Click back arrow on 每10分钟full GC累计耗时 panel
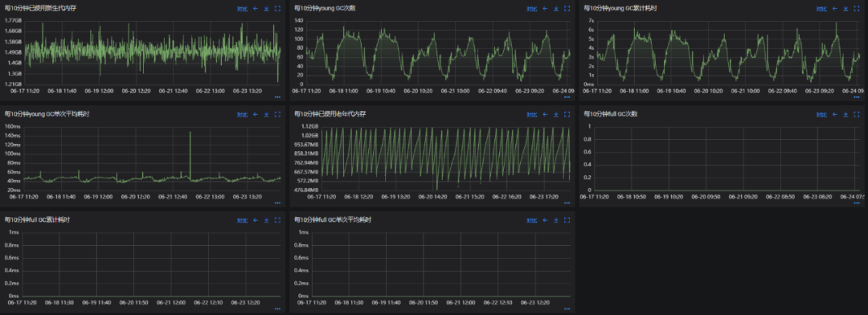 click(x=256, y=220)
